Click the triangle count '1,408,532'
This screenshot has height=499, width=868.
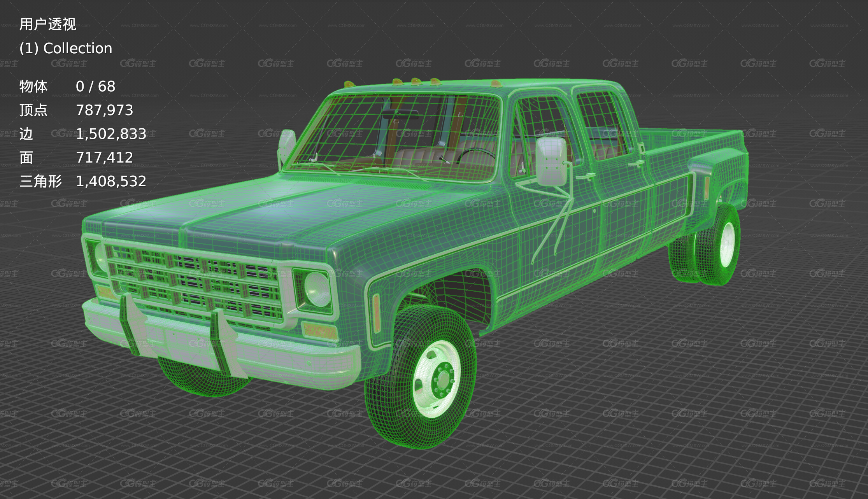click(111, 181)
